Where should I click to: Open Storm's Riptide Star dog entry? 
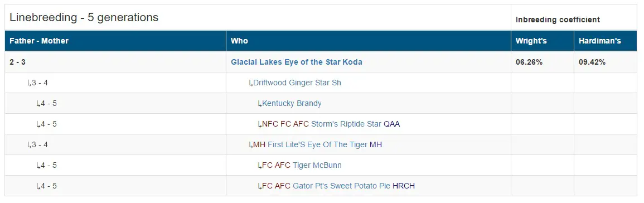346,124
